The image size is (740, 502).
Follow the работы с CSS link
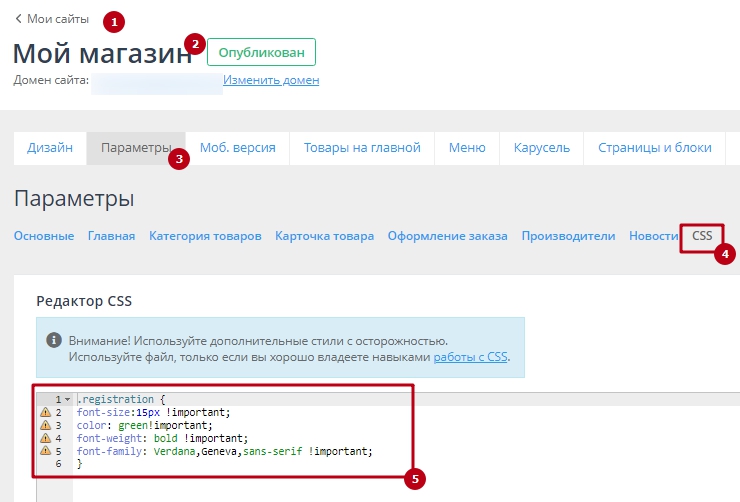470,357
